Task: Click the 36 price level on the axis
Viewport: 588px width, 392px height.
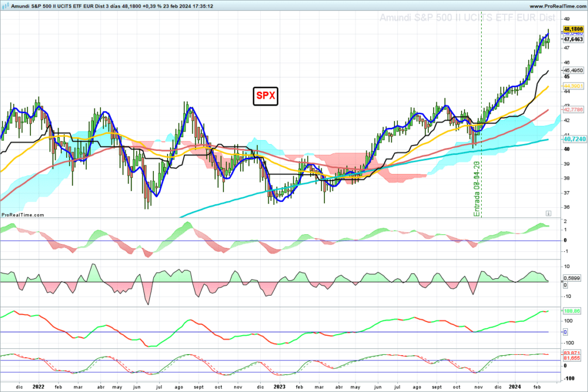Action: click(x=567, y=207)
